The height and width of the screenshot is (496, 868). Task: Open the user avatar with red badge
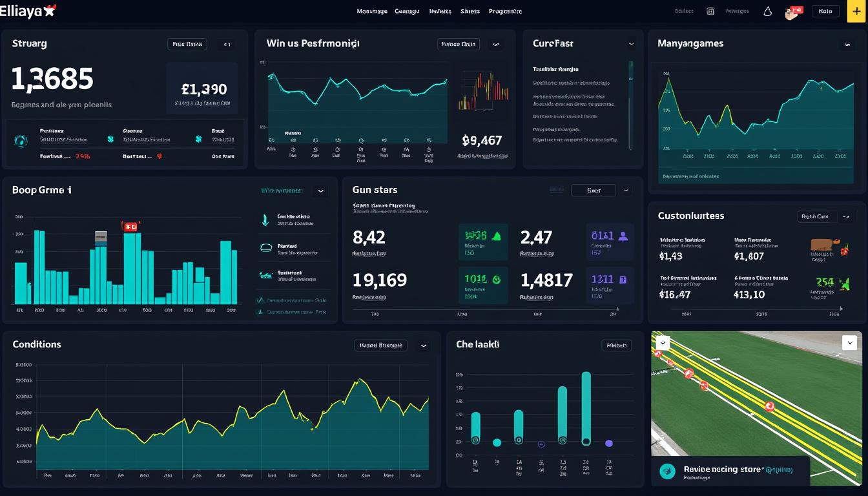[x=792, y=12]
